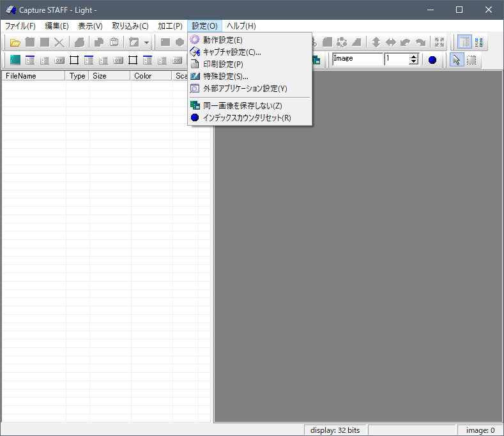Image resolution: width=504 pixels, height=436 pixels.
Task: Collapse the open 設定(O) menu
Action: pos(205,26)
